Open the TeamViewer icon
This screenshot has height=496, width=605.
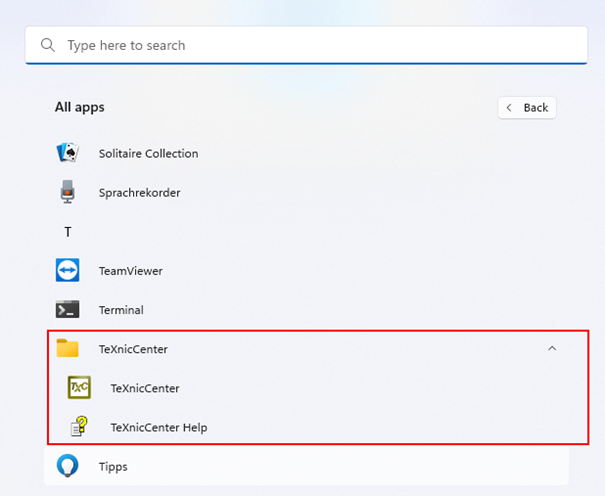point(68,270)
